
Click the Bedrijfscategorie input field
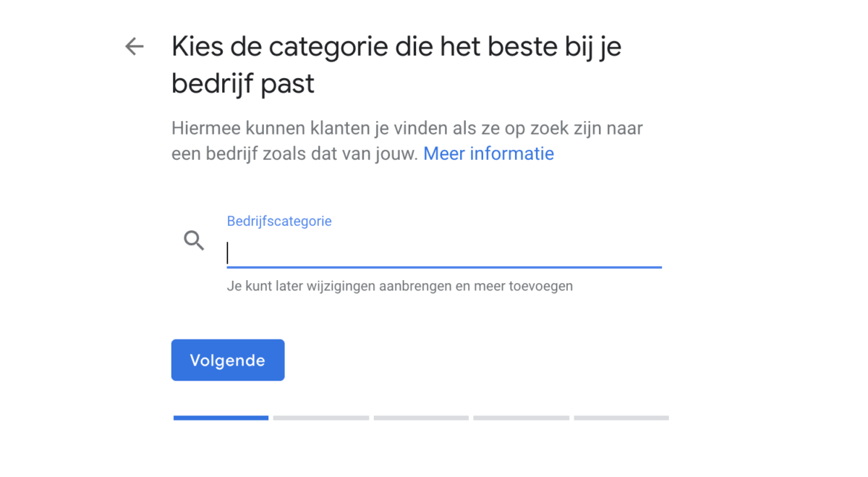coord(441,253)
